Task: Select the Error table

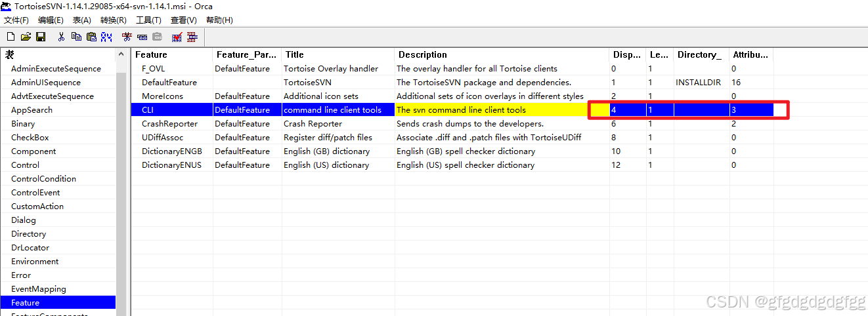Action: (21, 275)
